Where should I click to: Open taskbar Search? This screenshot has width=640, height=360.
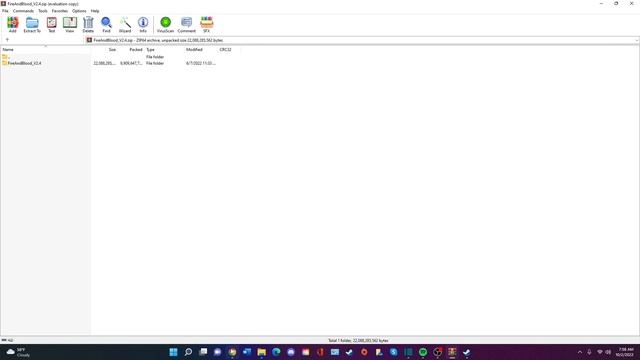pos(188,352)
